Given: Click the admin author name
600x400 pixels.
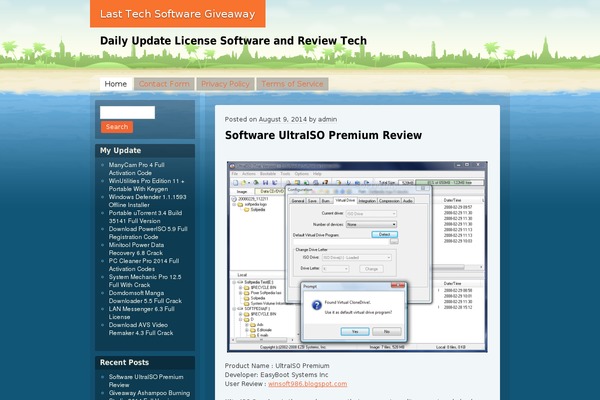Looking at the screenshot, I should 328,119.
